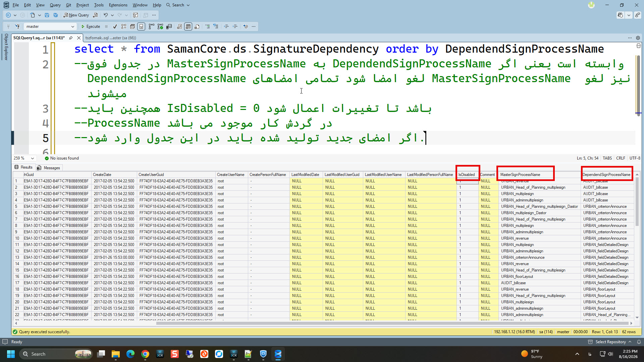Toggle Results to Grid mode
Screen dimensions: 644x362
(188, 26)
